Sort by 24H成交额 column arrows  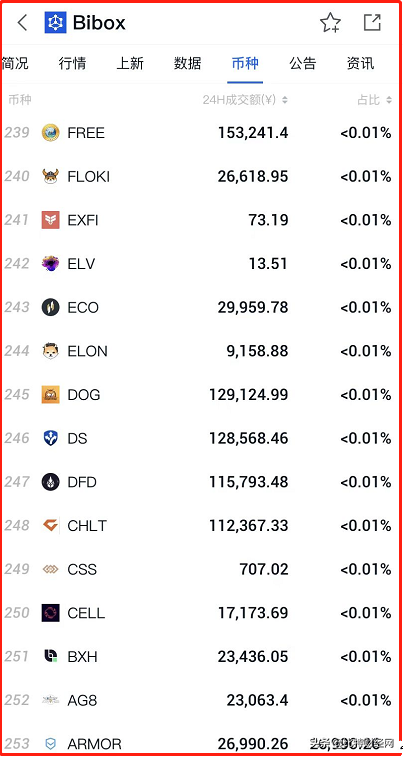point(285,100)
